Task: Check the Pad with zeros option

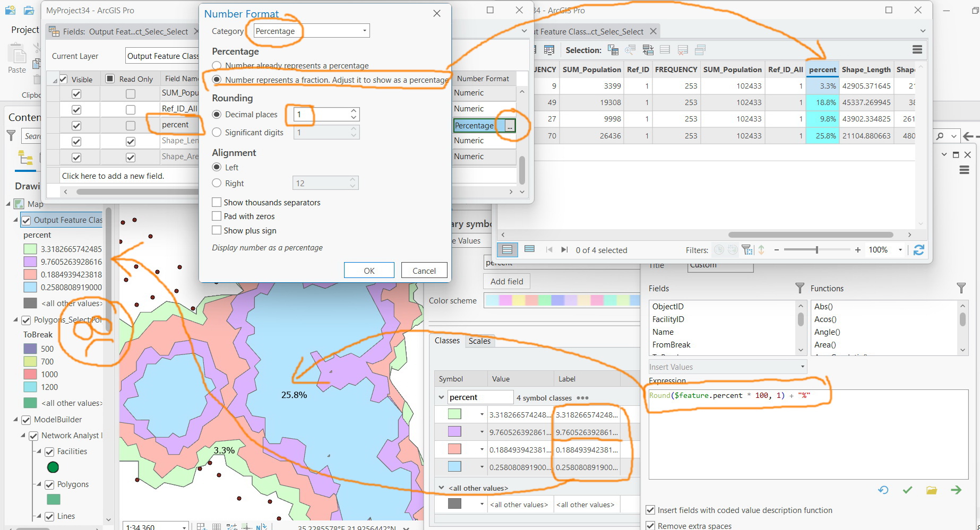Action: pos(217,216)
